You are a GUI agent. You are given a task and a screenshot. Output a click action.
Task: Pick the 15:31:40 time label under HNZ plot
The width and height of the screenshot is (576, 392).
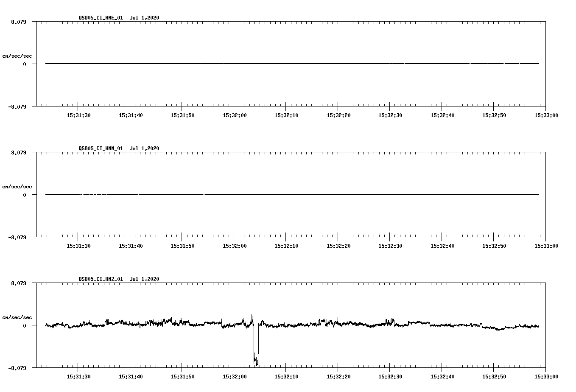(130, 376)
